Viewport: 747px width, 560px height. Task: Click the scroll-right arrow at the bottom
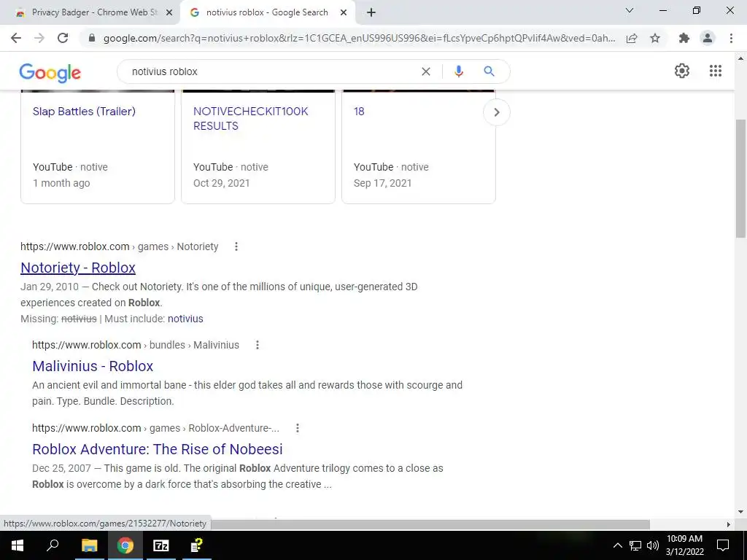coord(728,524)
